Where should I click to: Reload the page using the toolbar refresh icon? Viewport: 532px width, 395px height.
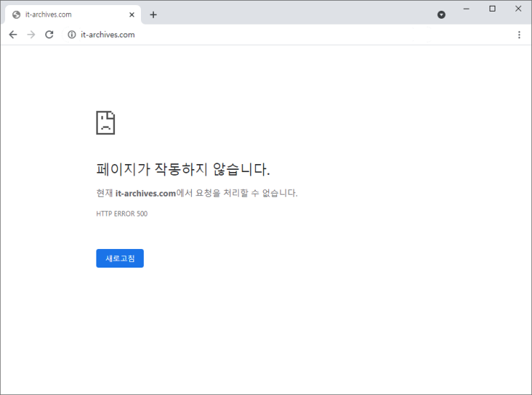[50, 35]
